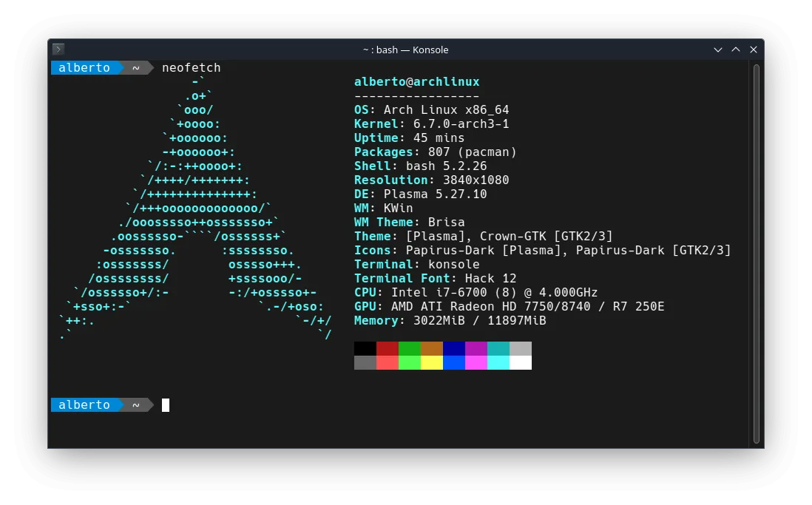
Task: Click the magenta color block in bottom row
Action: pyautogui.click(x=476, y=362)
